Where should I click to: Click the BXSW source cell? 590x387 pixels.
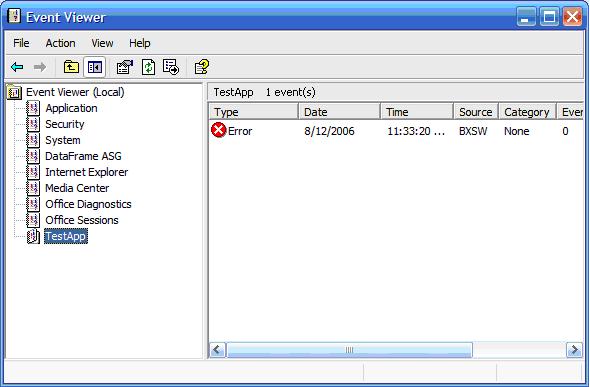tap(473, 131)
